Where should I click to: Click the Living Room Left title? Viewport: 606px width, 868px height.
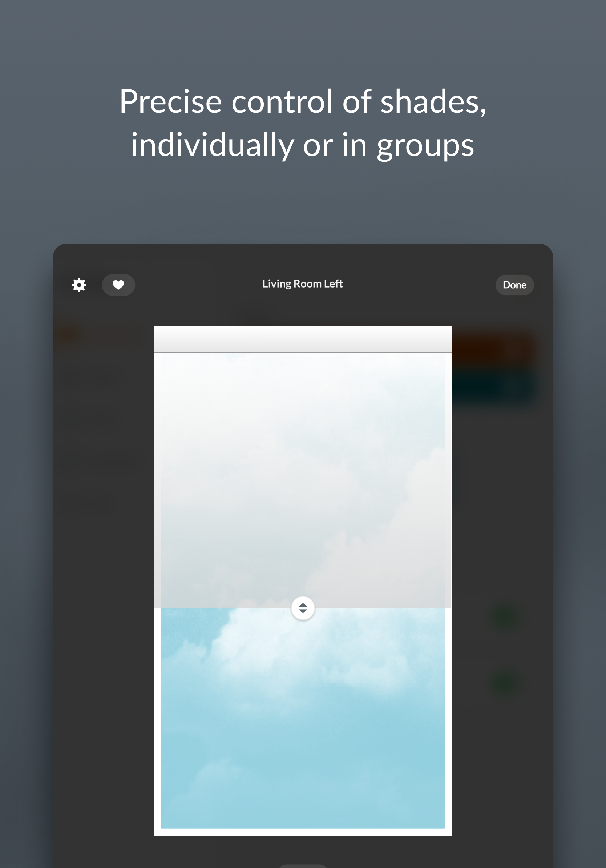point(302,284)
